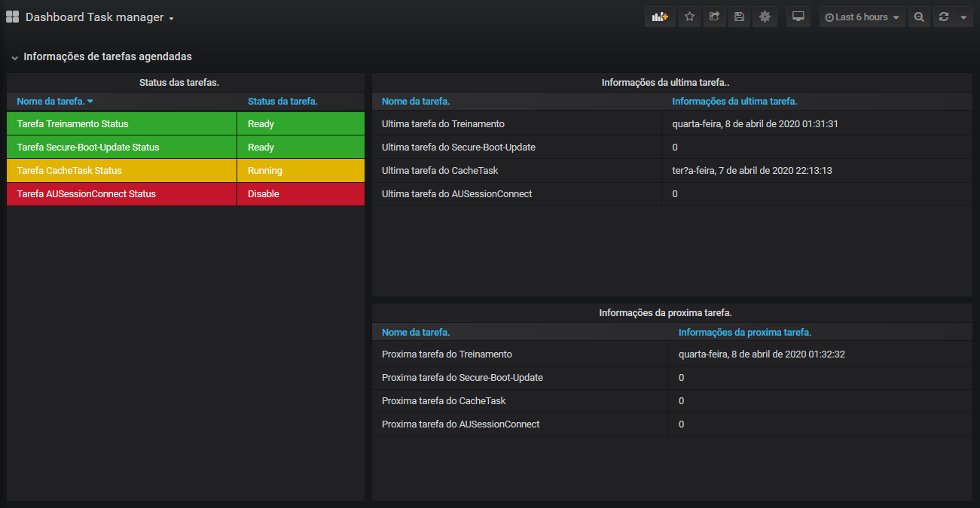This screenshot has width=980, height=508.
Task: Open the Dashboard Task manager dropdown
Action: click(99, 17)
